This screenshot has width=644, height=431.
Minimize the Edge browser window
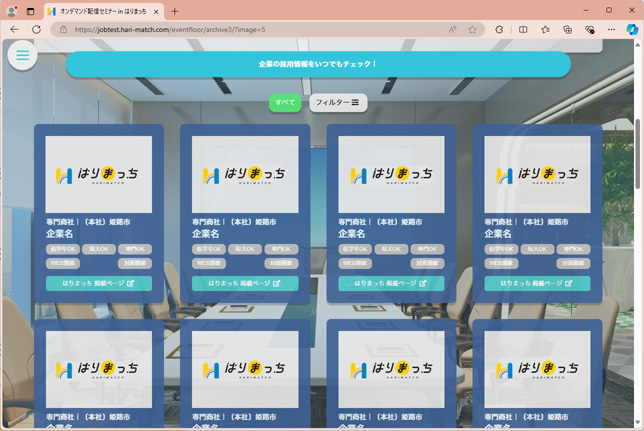(x=586, y=10)
